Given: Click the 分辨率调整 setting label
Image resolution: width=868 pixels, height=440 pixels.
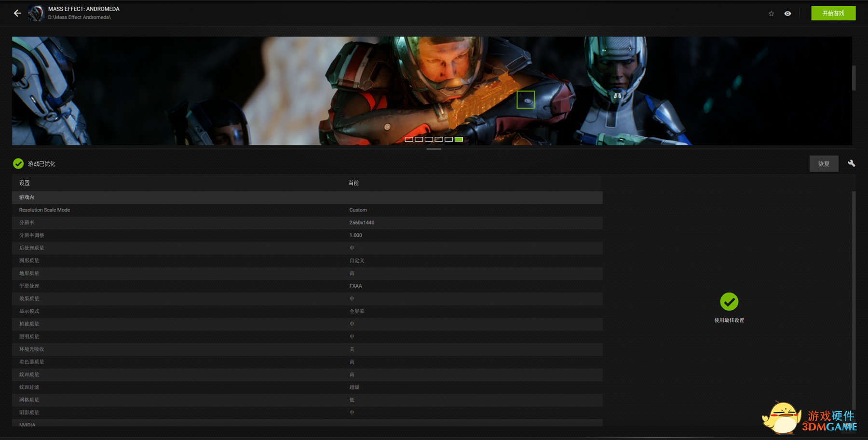Looking at the screenshot, I should [x=32, y=235].
